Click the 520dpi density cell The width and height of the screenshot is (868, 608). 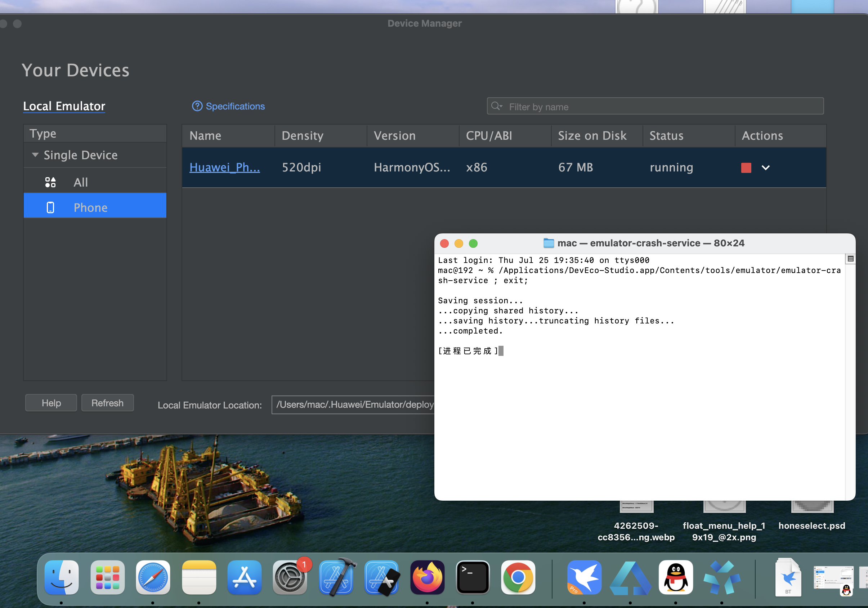(301, 167)
